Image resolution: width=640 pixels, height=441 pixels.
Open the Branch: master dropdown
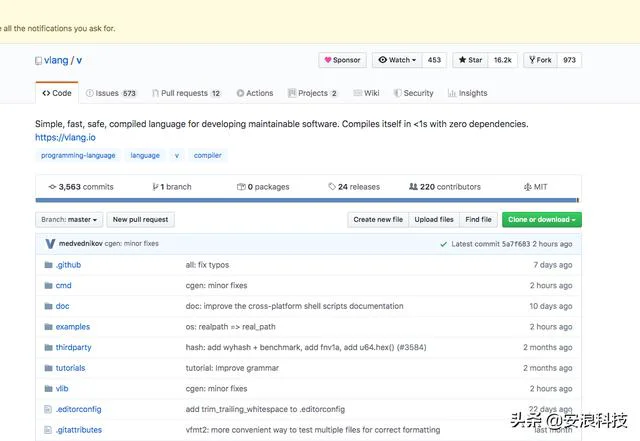pos(69,220)
